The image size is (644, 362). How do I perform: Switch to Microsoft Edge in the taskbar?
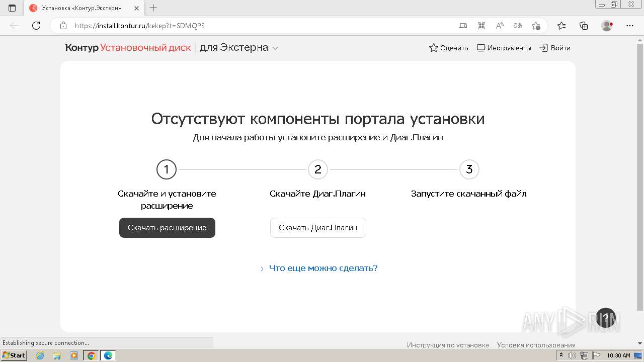(x=108, y=355)
